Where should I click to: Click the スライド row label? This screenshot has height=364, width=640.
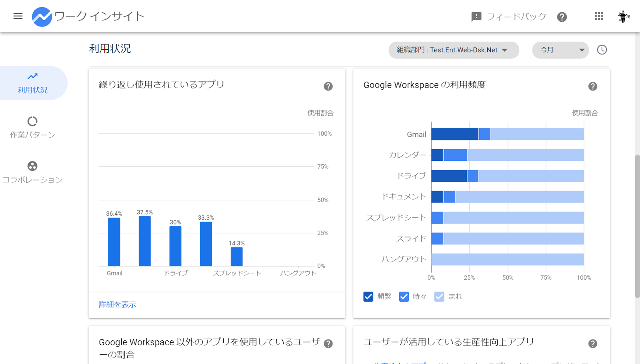click(x=411, y=238)
